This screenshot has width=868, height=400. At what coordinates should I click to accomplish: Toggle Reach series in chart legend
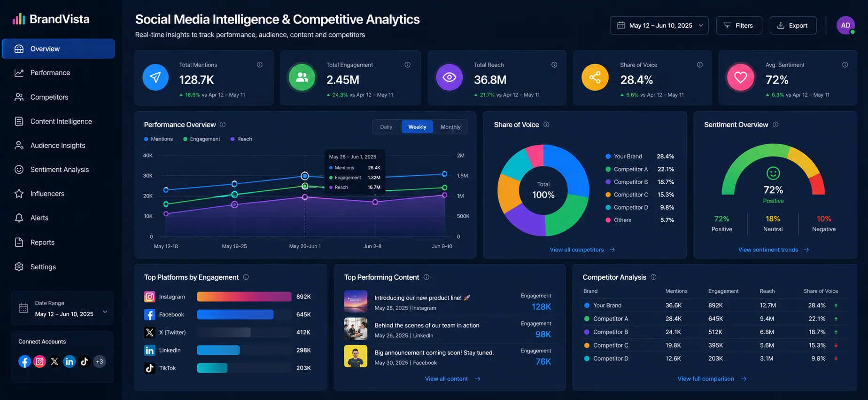tap(241, 139)
